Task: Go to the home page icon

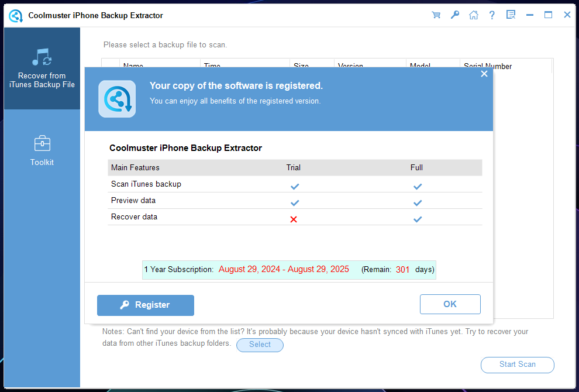Action: tap(473, 15)
